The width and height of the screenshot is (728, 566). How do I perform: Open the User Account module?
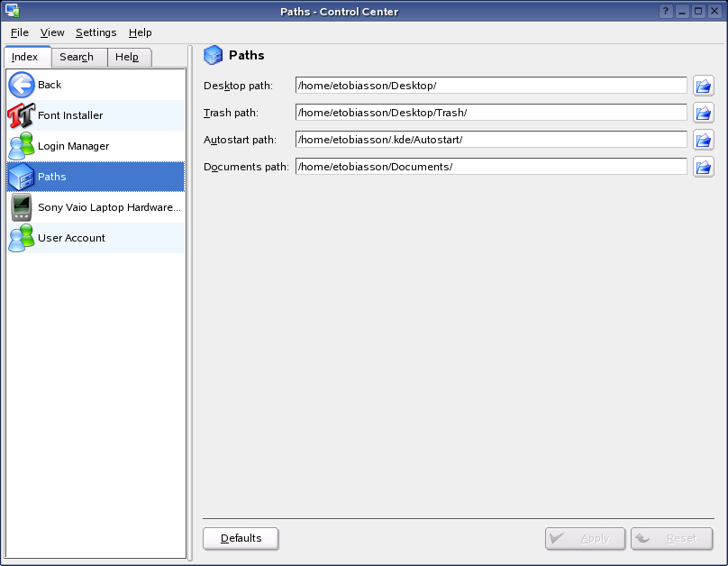[x=71, y=238]
